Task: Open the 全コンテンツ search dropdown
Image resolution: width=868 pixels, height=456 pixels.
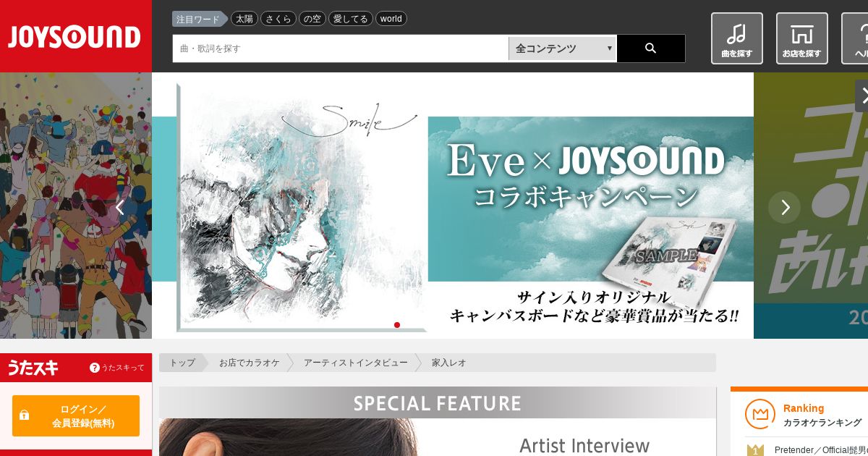Action: (x=562, y=48)
